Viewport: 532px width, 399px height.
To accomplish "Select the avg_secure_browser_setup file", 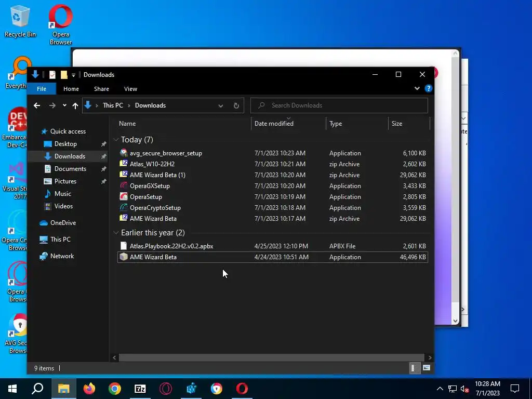I will click(272, 153).
